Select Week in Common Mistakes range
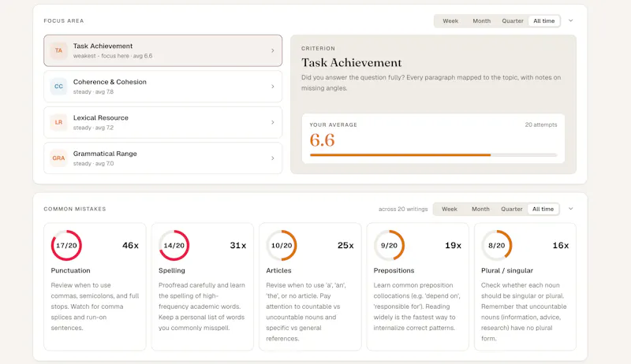631x364 pixels. tap(450, 209)
